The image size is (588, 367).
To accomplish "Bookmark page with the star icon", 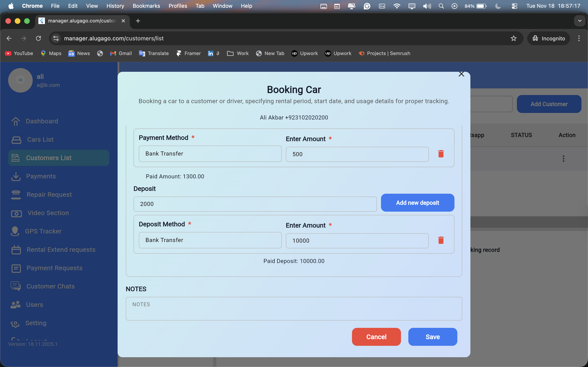I will tap(513, 38).
